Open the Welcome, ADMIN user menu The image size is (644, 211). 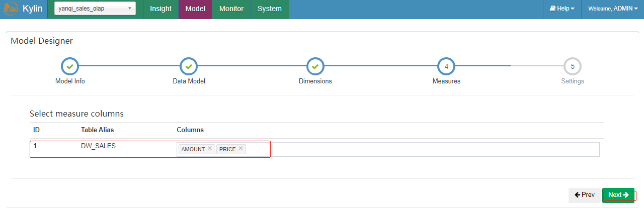[613, 9]
